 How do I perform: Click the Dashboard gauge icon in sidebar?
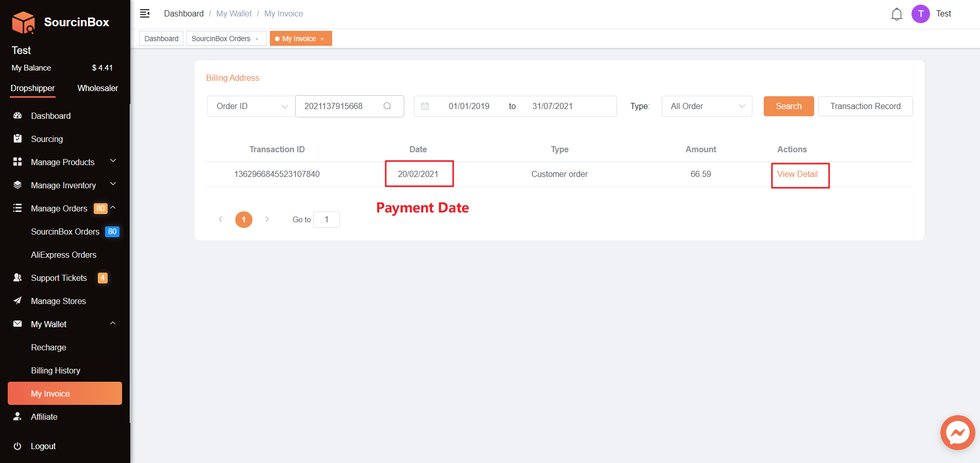pyautogui.click(x=18, y=116)
